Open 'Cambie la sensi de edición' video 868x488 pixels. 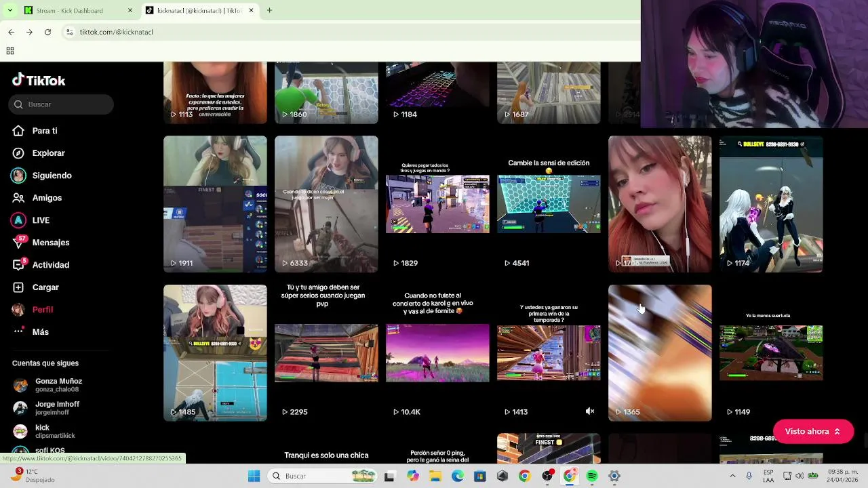549,204
